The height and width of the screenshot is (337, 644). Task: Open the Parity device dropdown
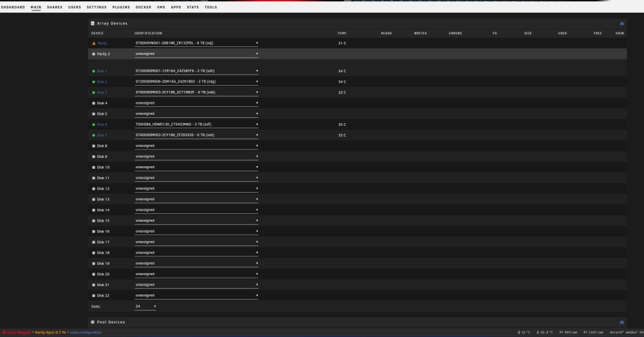click(196, 43)
